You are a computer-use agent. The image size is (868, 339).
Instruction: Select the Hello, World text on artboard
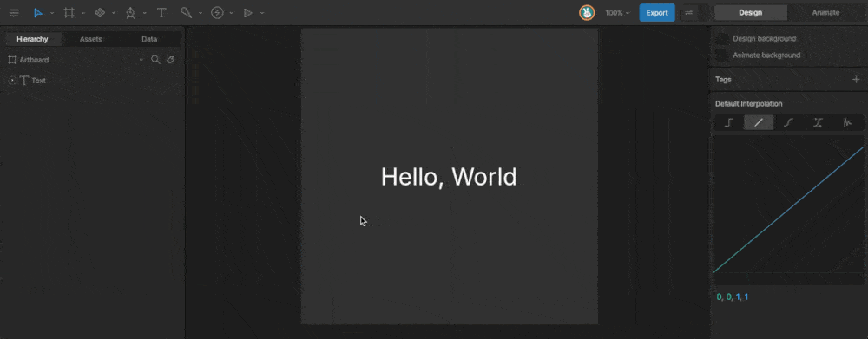[x=449, y=177]
